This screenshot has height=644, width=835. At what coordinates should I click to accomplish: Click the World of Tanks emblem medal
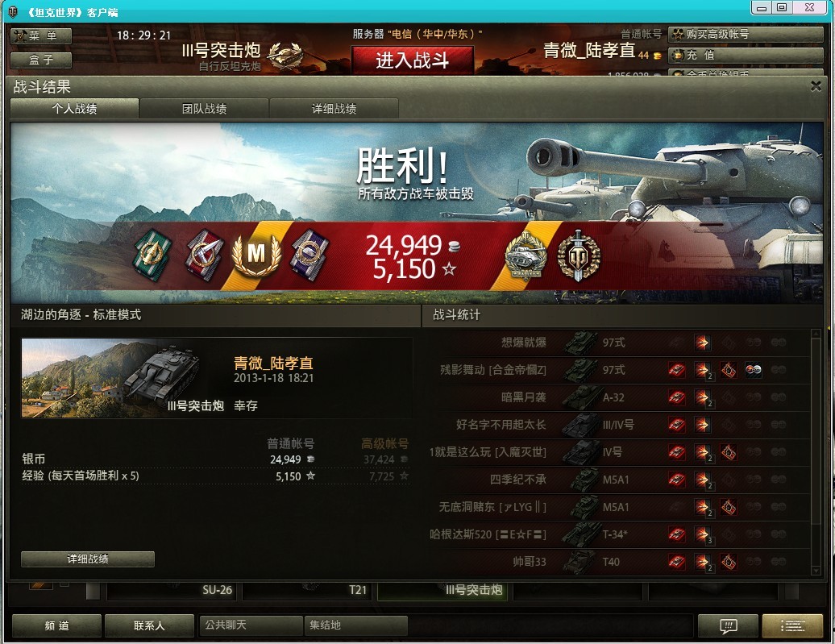pos(579,255)
